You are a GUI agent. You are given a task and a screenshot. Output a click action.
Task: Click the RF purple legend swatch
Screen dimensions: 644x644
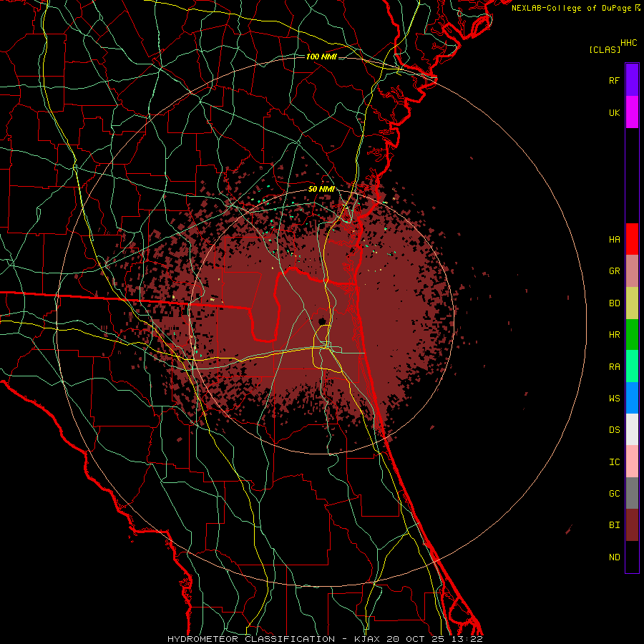tap(632, 79)
